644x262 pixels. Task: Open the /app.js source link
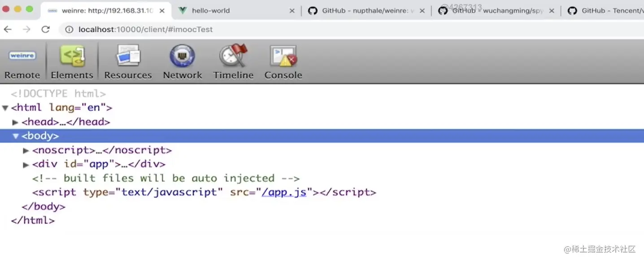284,192
